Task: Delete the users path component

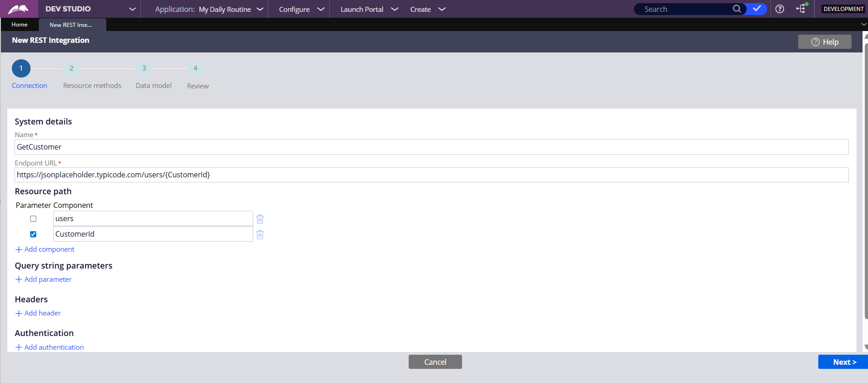Action: [260, 219]
